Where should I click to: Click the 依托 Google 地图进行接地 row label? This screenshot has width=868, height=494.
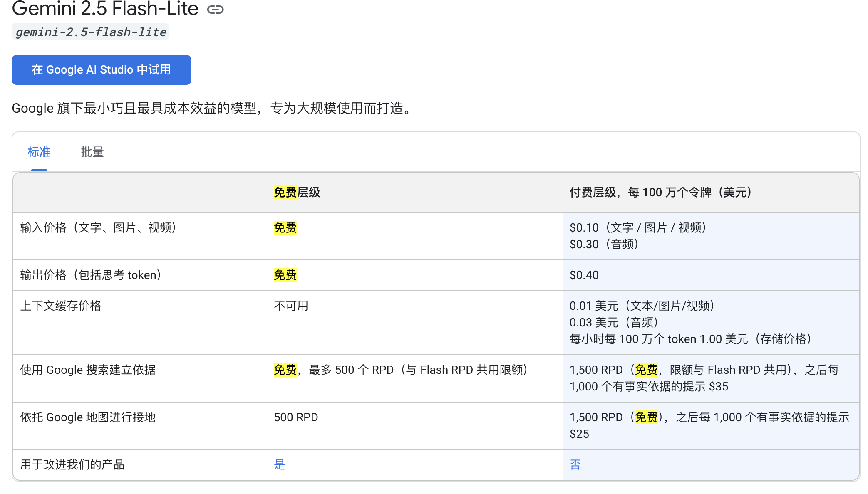(x=88, y=417)
